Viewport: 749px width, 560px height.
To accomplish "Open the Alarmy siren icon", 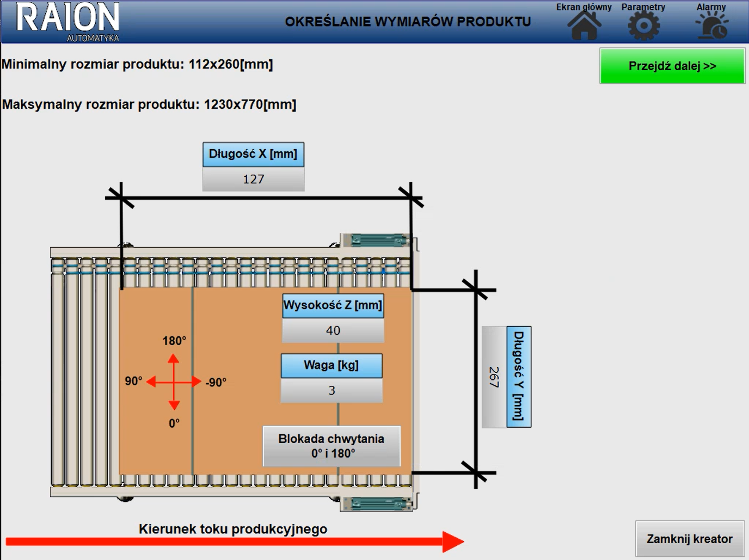I will coord(711,26).
